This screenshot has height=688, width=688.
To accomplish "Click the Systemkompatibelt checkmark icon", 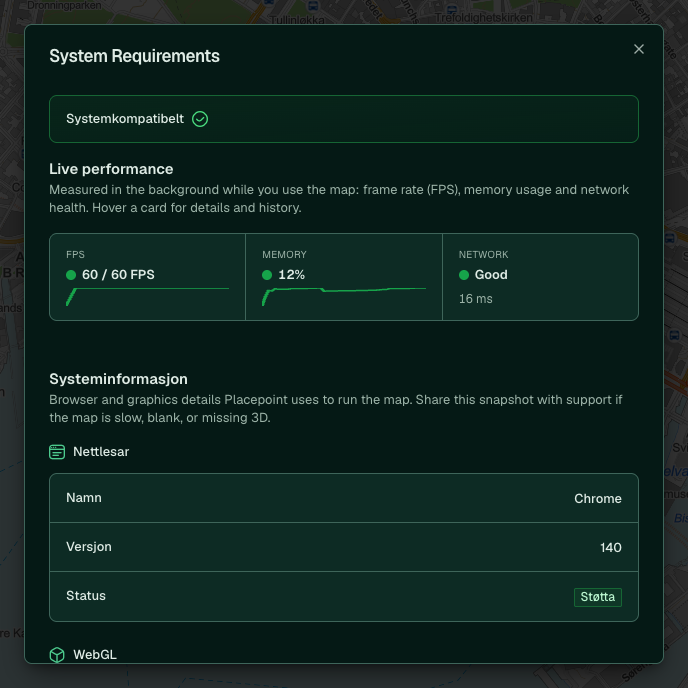I will tap(200, 119).
